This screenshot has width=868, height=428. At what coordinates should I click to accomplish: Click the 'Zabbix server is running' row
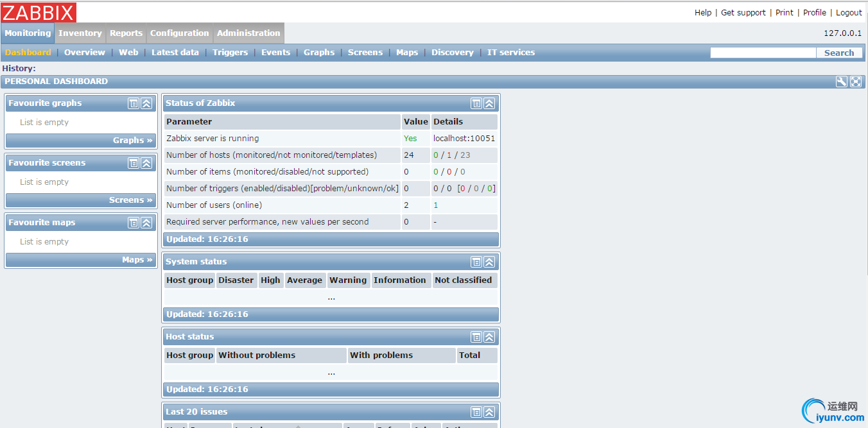331,139
